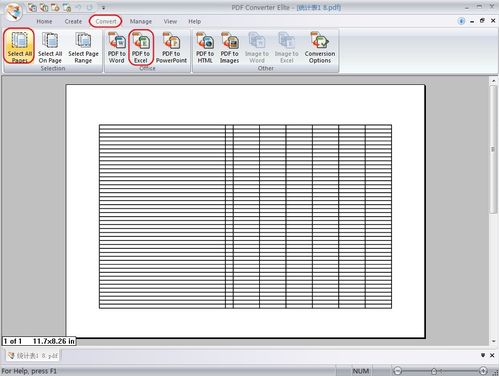Click Select All Pages in Selection group

[x=20, y=46]
